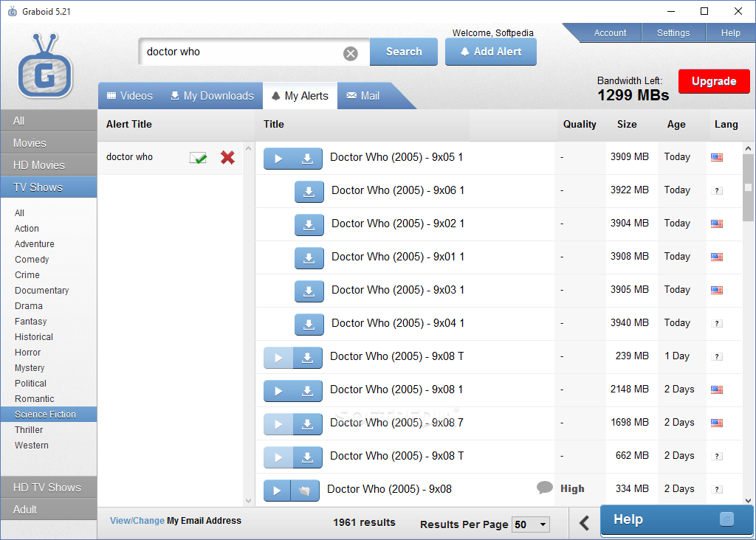The height and width of the screenshot is (540, 756).
Task: Download the 662 MB Doctor Who 9x08 T
Action: click(308, 457)
